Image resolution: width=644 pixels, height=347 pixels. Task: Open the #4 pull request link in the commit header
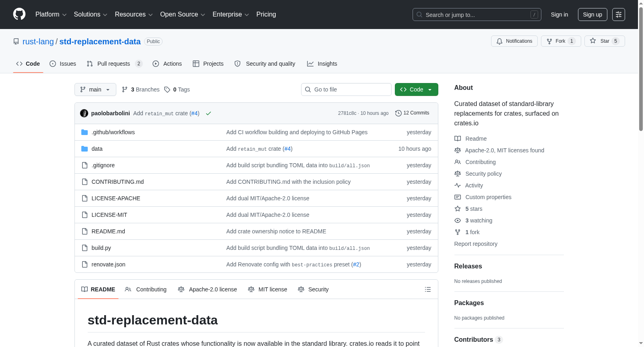pyautogui.click(x=194, y=113)
